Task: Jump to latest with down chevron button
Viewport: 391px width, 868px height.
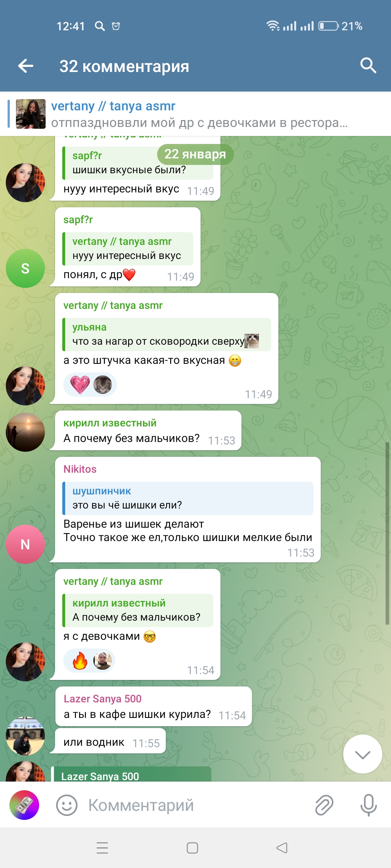Action: (362, 754)
